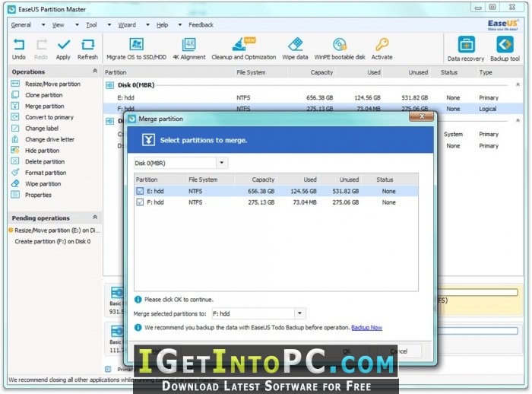This screenshot has width=532, height=394.
Task: Click Logical type cell of F: hdd row
Action: tap(488, 109)
